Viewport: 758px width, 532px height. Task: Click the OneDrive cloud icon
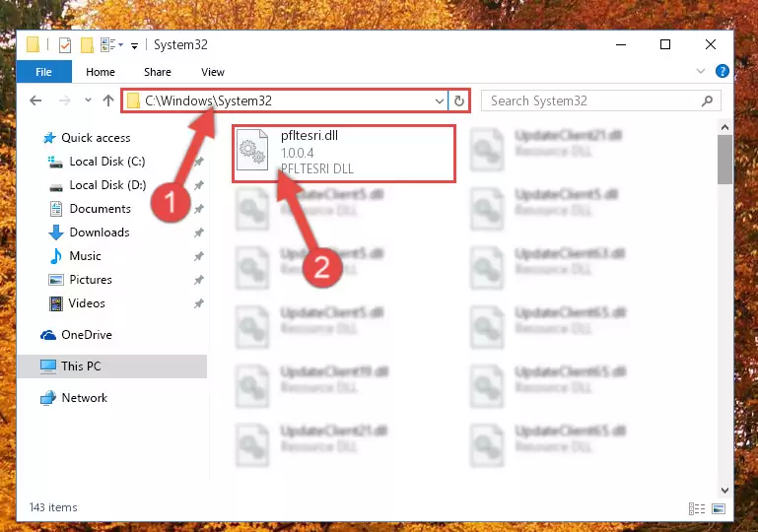[48, 335]
